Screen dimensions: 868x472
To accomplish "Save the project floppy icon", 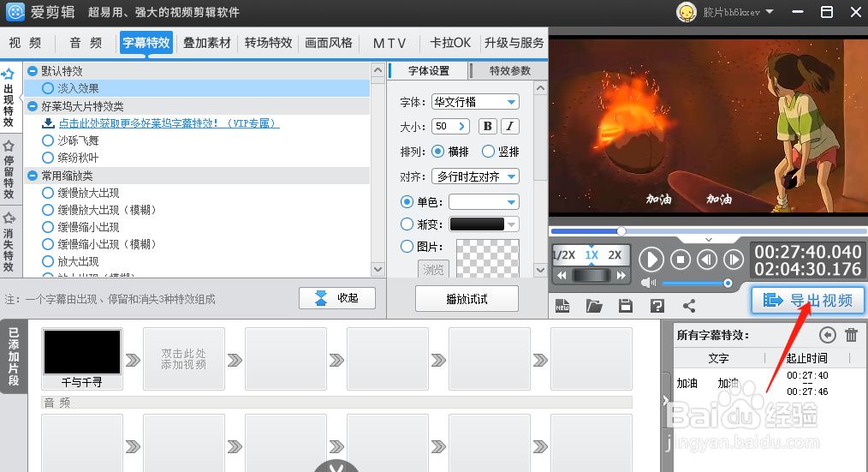I will click(x=626, y=305).
